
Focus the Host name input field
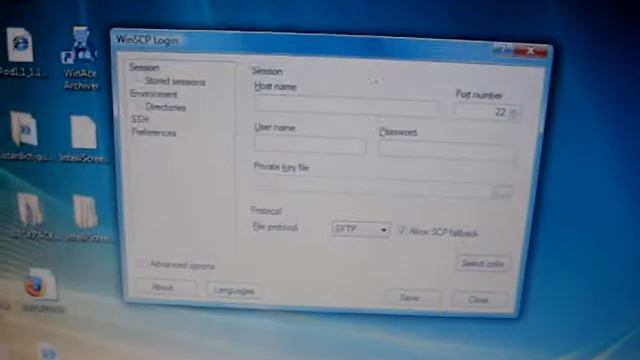pos(346,106)
